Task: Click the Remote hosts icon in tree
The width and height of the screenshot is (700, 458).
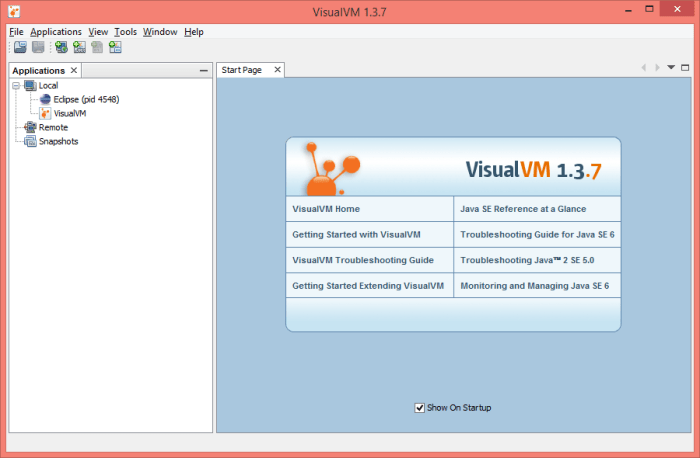Action: click(30, 127)
